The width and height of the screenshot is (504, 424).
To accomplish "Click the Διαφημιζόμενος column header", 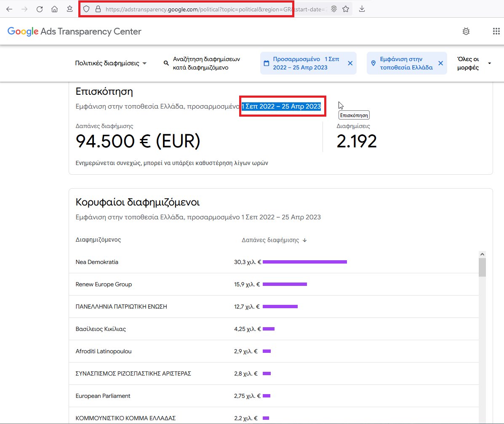I will (x=98, y=240).
